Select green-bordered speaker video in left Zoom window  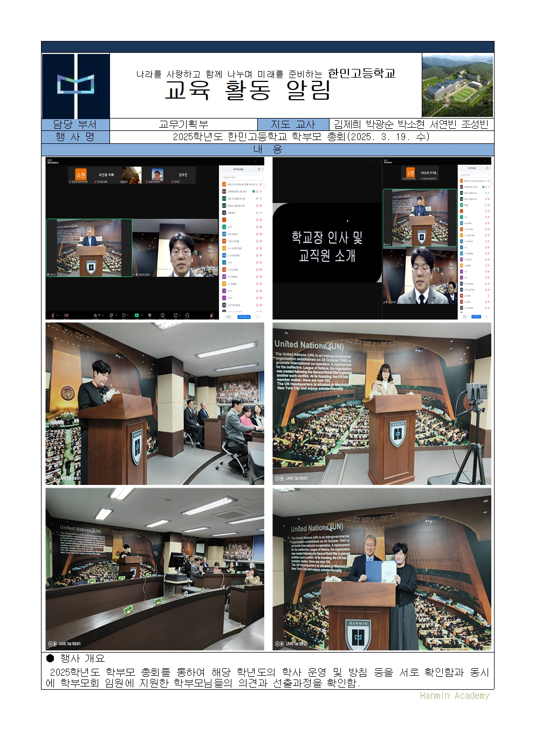click(x=89, y=248)
